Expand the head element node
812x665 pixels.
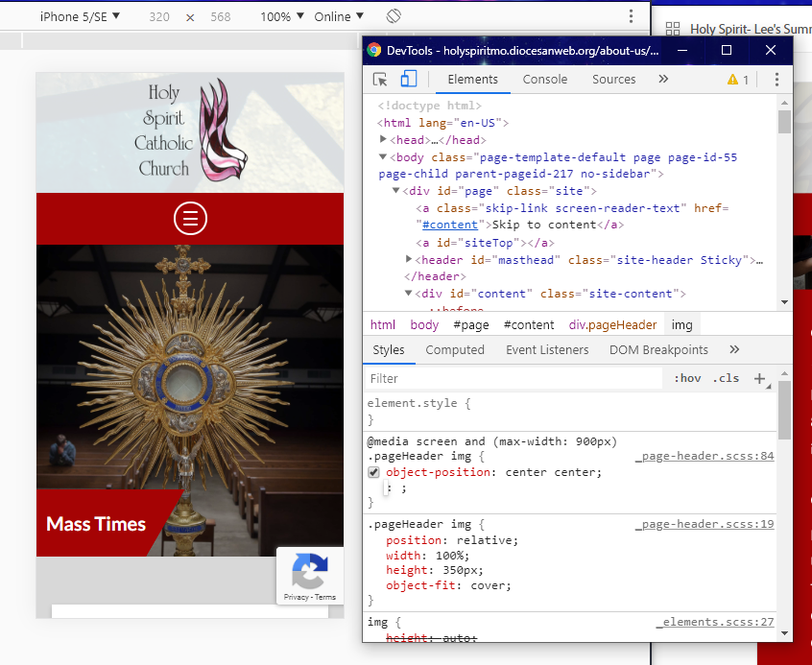pos(383,140)
